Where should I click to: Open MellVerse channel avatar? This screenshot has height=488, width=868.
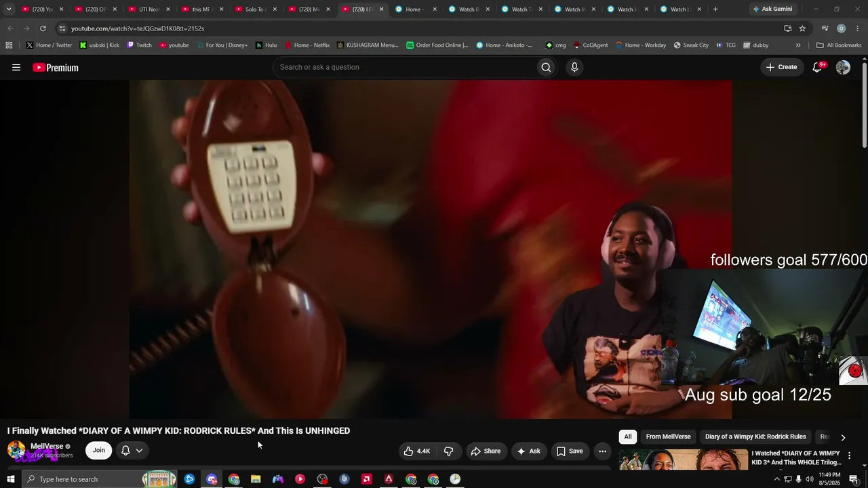[x=16, y=450]
